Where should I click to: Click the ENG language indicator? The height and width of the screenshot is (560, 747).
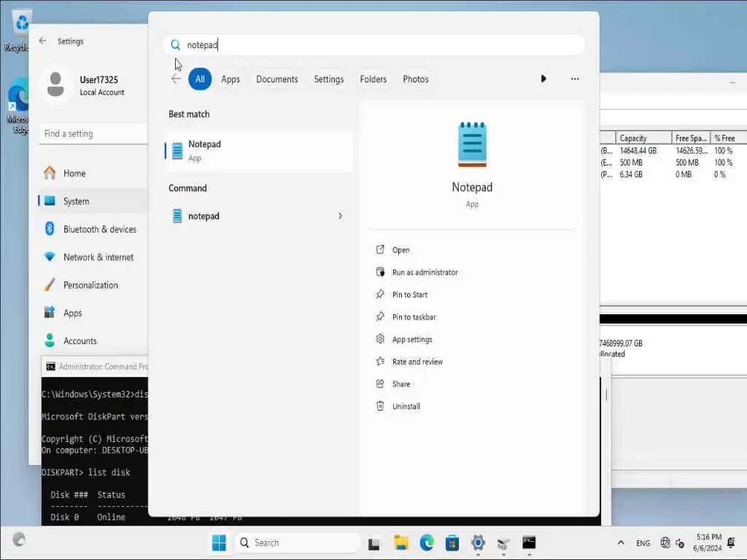tap(643, 542)
